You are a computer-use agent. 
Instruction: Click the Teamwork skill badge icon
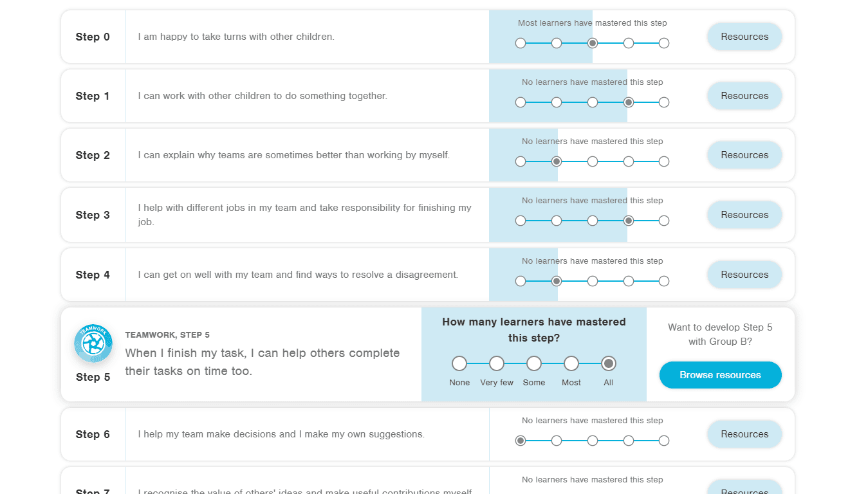pyautogui.click(x=93, y=343)
